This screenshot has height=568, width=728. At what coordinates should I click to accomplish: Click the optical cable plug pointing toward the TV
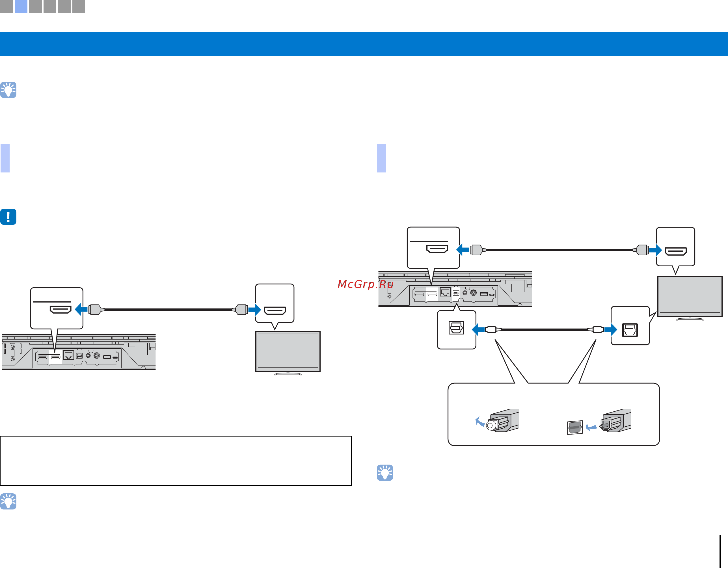[x=596, y=330]
